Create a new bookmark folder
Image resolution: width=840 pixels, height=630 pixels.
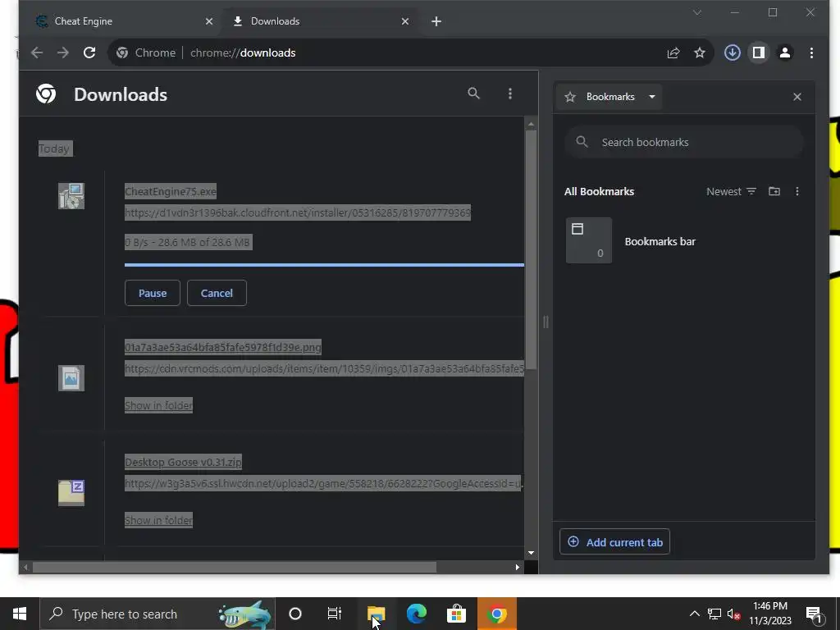pyautogui.click(x=774, y=191)
